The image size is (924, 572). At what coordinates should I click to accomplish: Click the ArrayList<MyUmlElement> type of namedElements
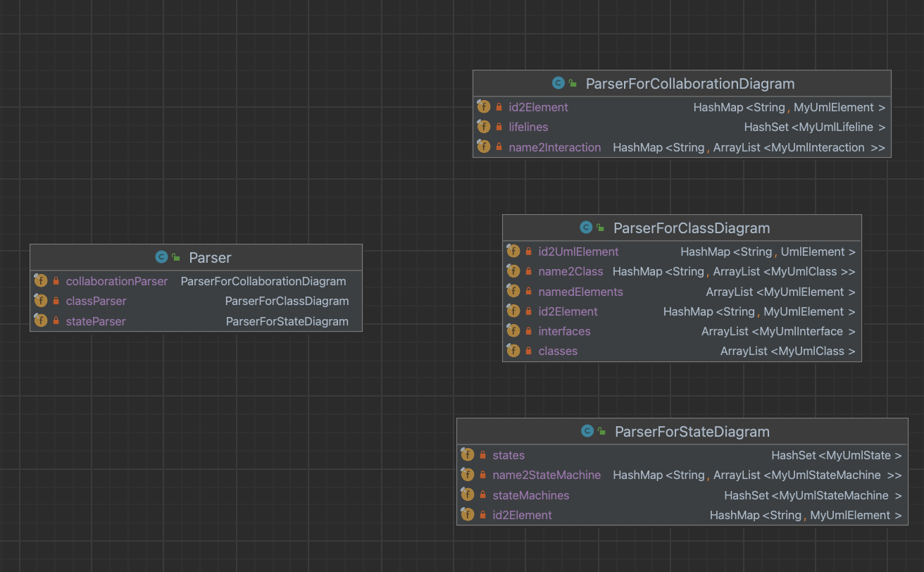[x=781, y=292]
